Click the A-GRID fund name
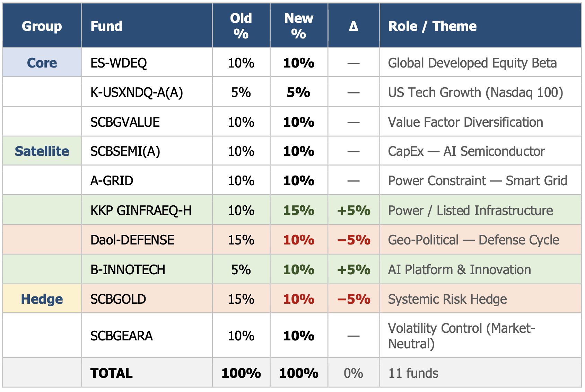 tap(112, 181)
